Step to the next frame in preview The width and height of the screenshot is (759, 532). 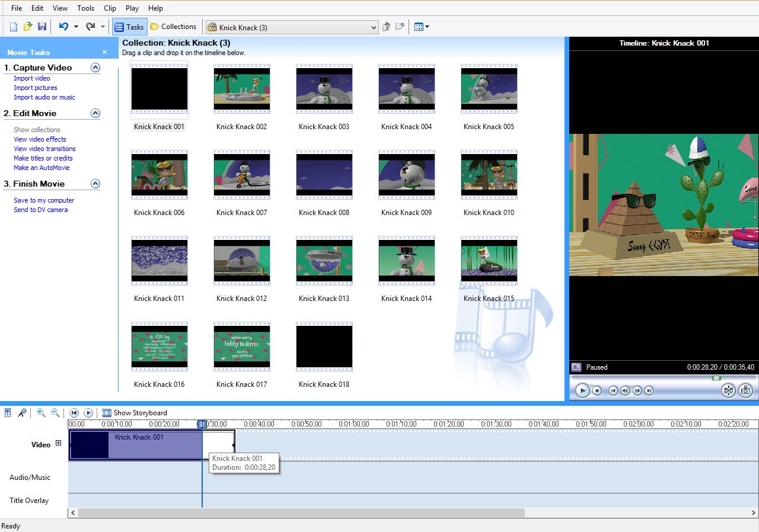click(x=637, y=390)
